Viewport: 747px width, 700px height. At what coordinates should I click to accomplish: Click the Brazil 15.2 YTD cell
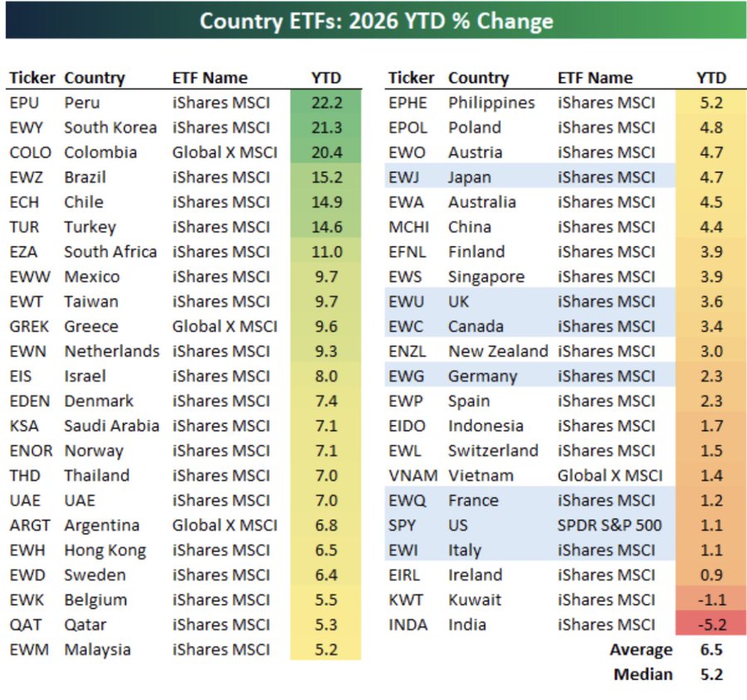point(325,178)
